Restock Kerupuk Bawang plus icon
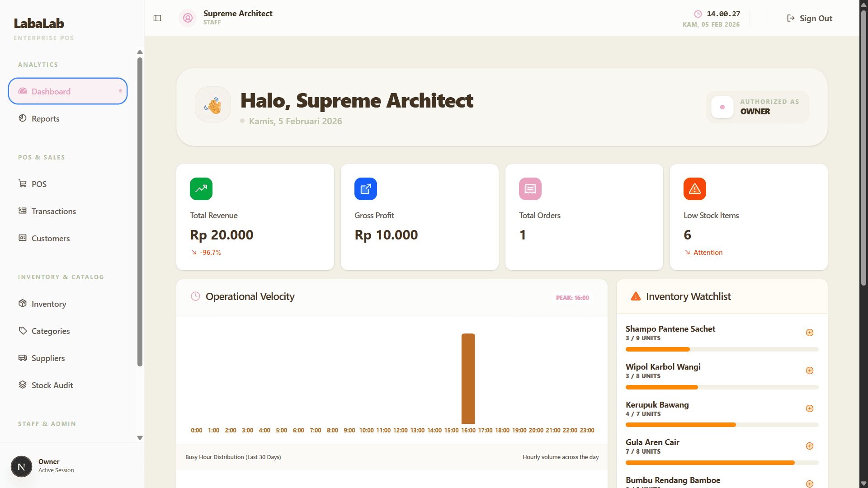868x488 pixels. (x=810, y=408)
